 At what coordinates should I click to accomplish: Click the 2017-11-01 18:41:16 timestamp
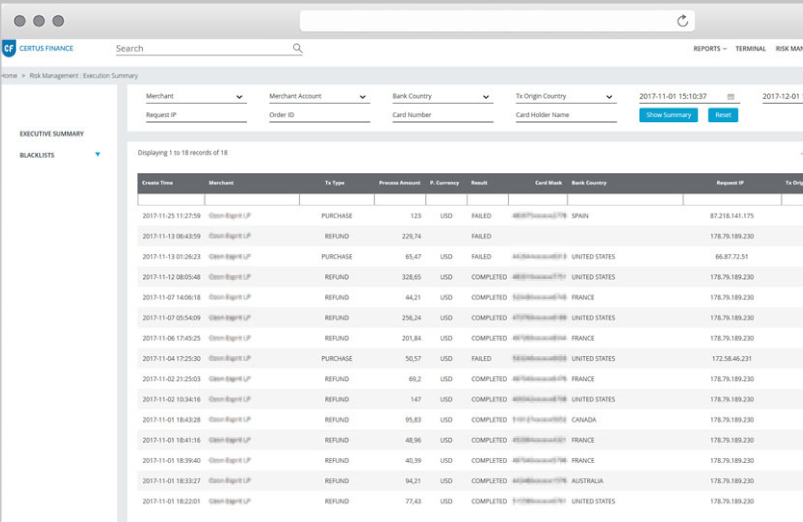pyautogui.click(x=171, y=440)
